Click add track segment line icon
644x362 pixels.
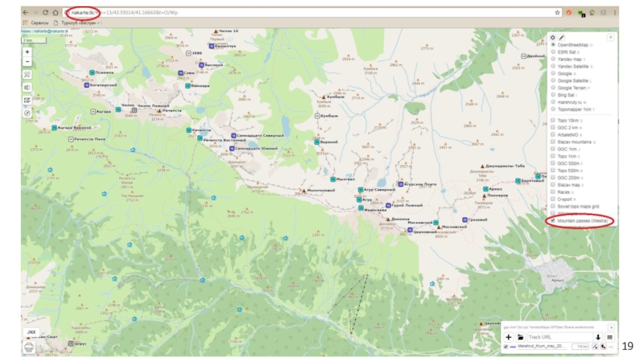click(x=595, y=347)
